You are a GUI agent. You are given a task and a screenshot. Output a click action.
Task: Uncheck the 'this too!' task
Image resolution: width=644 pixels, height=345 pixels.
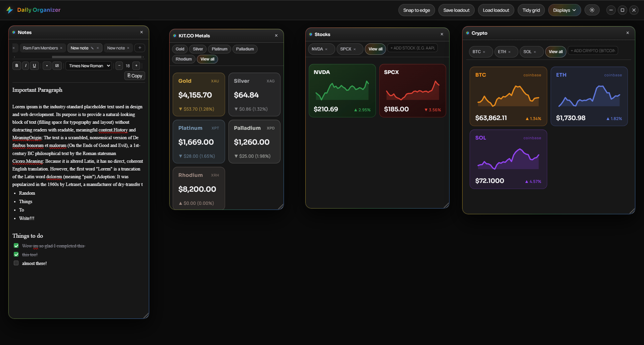(16, 255)
